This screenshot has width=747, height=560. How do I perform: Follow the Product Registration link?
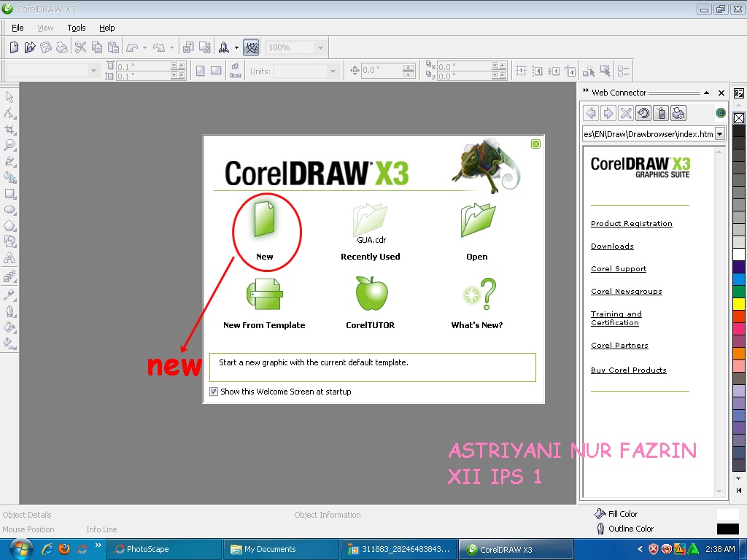point(631,223)
